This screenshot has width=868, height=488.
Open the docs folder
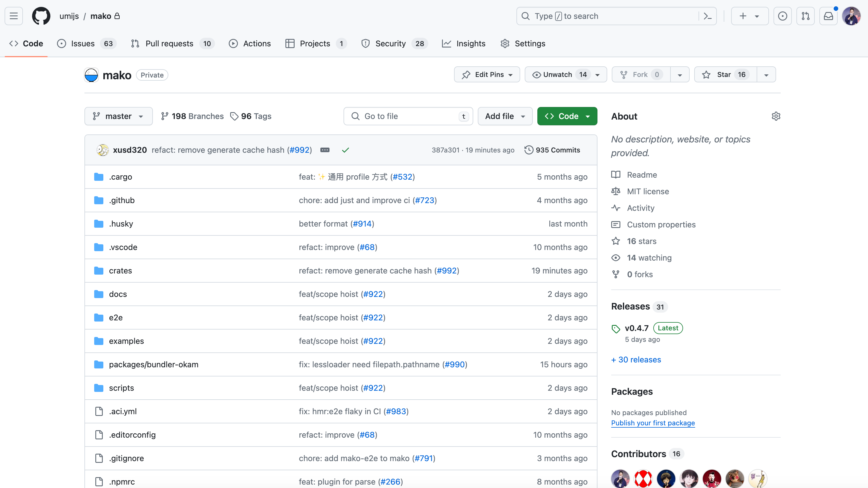118,294
